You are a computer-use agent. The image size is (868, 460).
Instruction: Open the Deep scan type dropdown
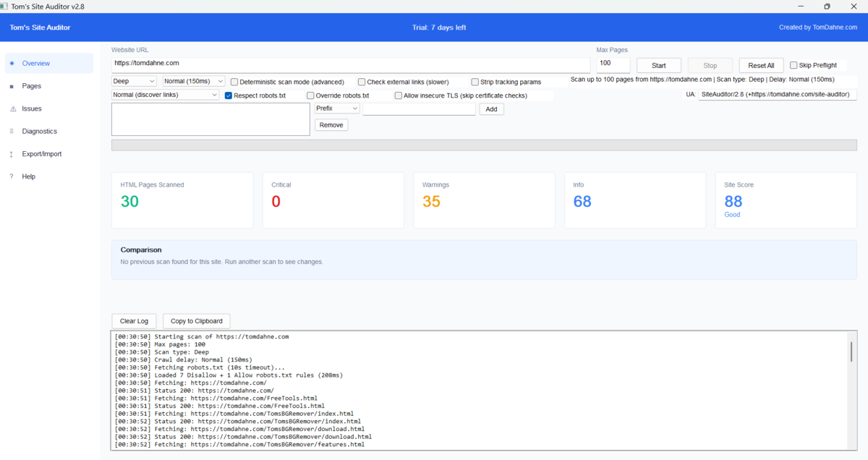(x=134, y=82)
